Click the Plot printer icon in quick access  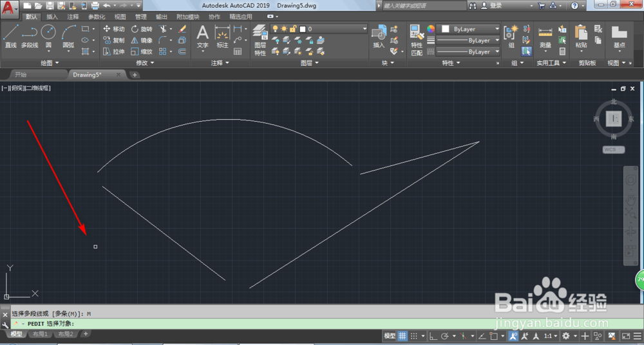[95, 6]
